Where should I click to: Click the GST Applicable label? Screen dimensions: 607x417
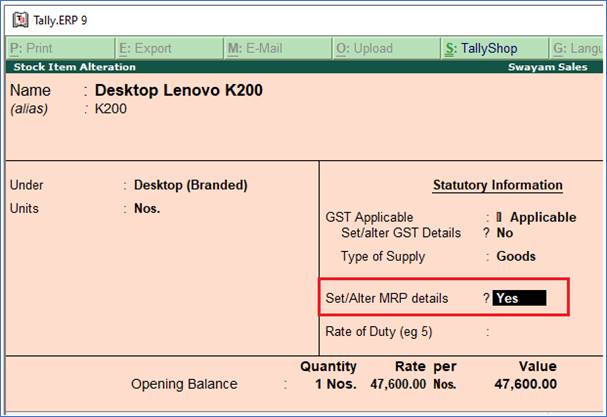tap(369, 217)
